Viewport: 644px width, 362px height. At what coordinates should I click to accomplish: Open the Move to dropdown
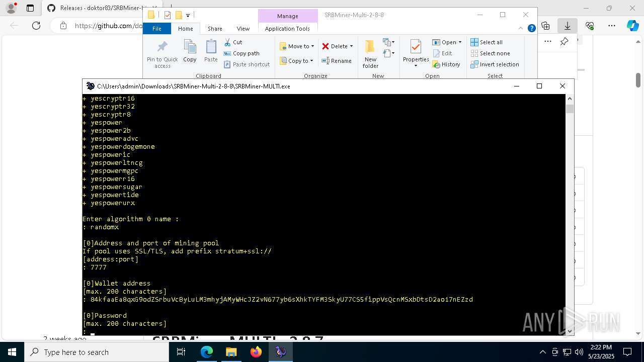click(x=297, y=46)
